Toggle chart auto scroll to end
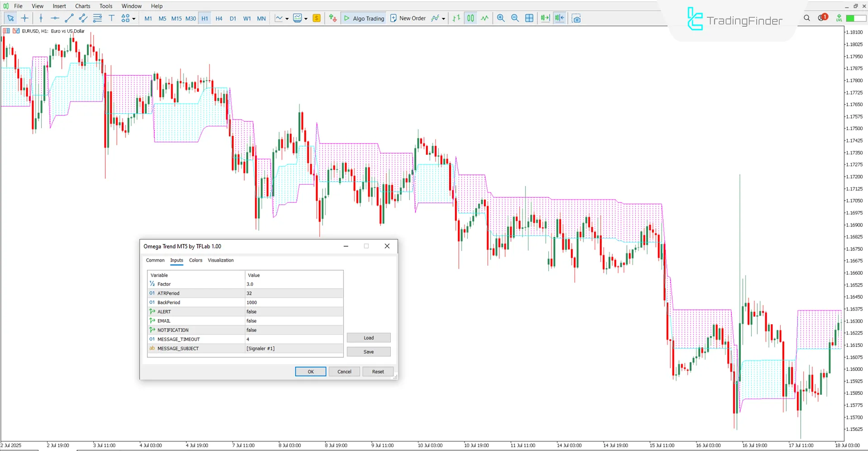The width and height of the screenshot is (868, 451). point(545,18)
